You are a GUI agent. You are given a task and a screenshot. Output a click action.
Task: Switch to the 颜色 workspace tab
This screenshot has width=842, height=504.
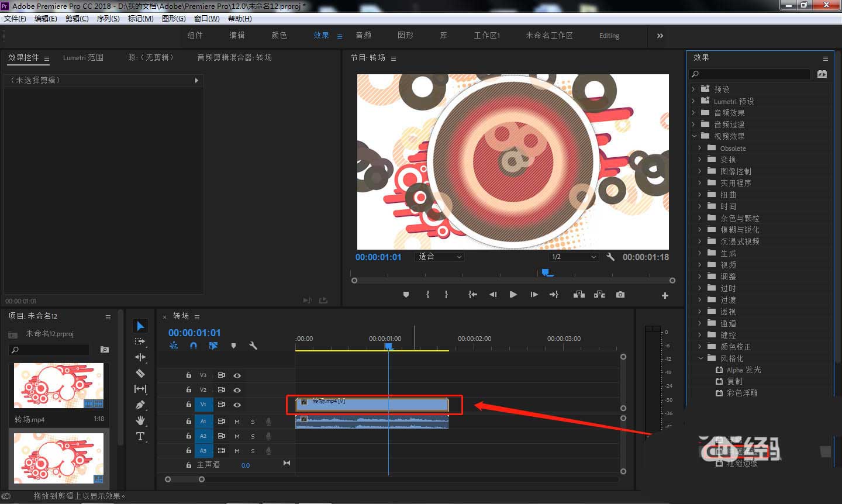click(279, 36)
